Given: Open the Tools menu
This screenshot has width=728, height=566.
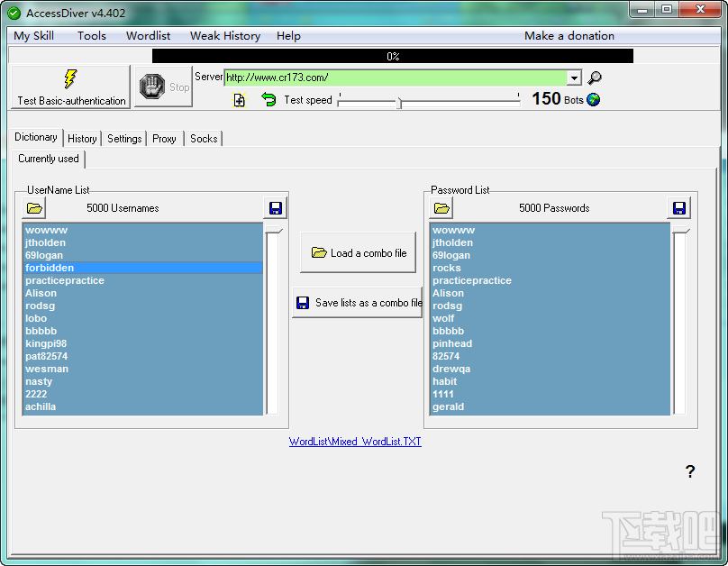Looking at the screenshot, I should [x=92, y=36].
